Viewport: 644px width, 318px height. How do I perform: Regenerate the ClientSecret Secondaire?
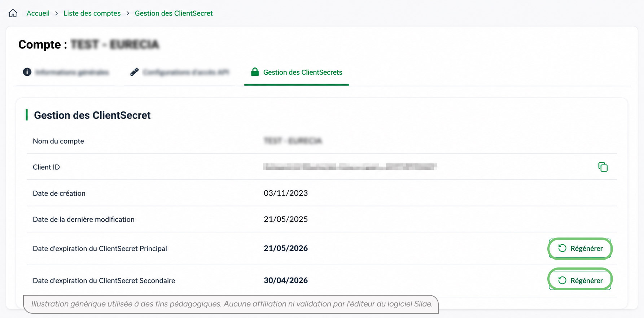580,280
